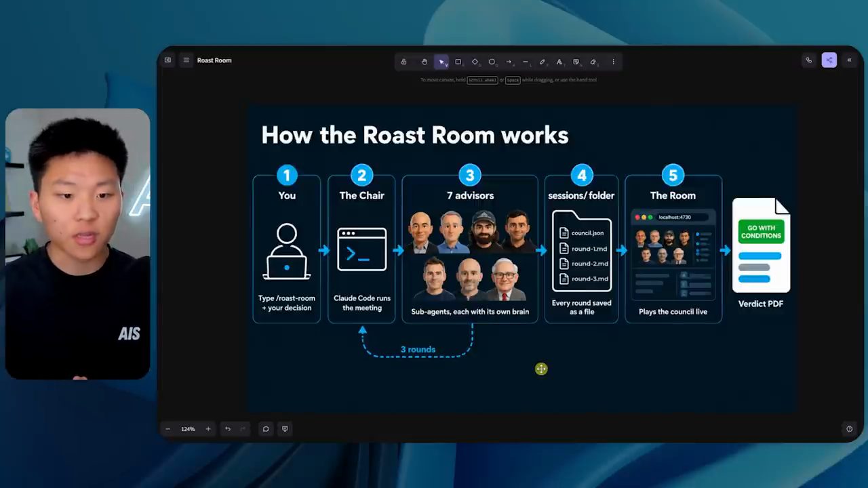Select the Pencil freehand draw tool
868x488 pixels.
[x=542, y=62]
